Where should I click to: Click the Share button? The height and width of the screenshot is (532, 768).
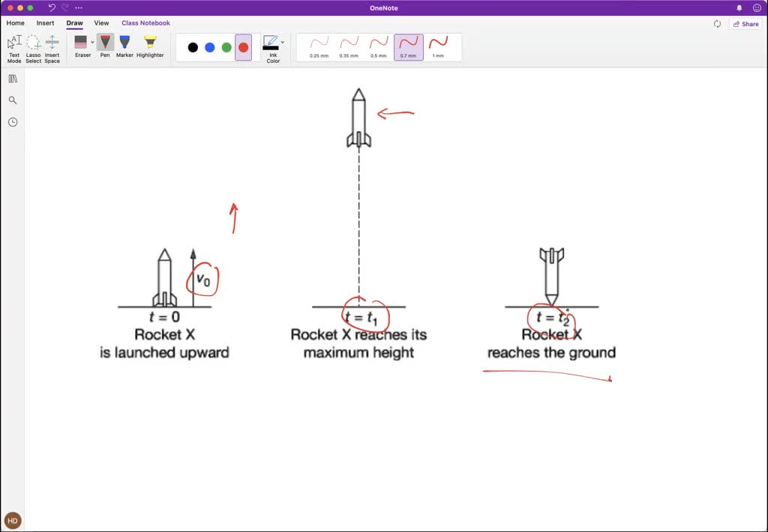[745, 23]
